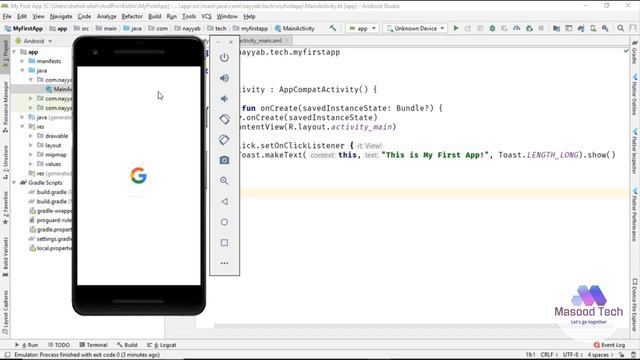640x360 pixels.
Task: Open SDK Manager icon in toolbar
Action: (x=605, y=28)
